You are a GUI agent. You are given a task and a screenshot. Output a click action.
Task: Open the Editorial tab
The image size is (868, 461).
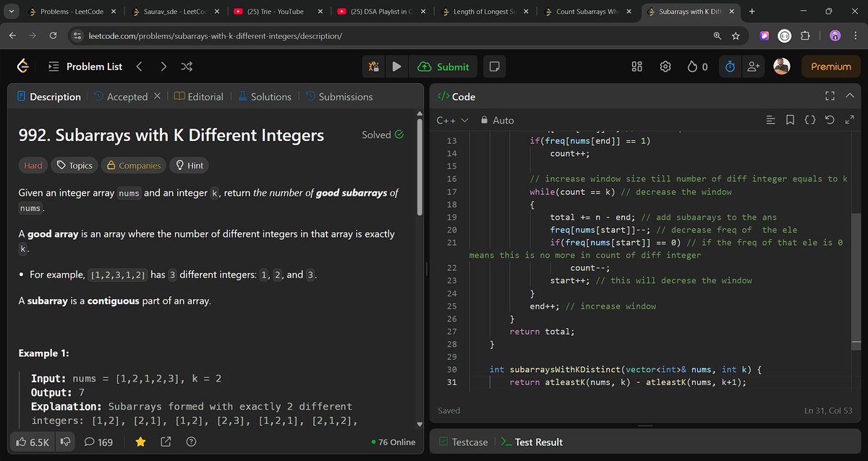pyautogui.click(x=200, y=97)
